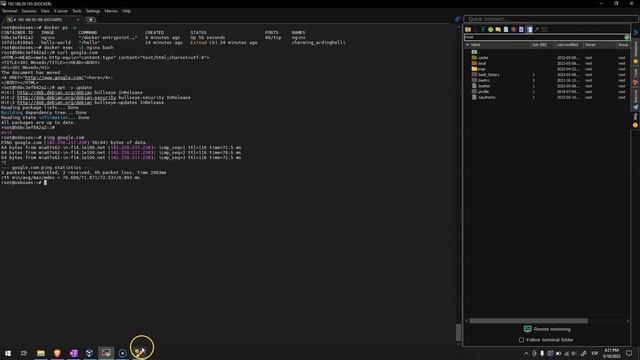Click the Remote monitoring button
The height and width of the screenshot is (360, 640).
click(547, 329)
